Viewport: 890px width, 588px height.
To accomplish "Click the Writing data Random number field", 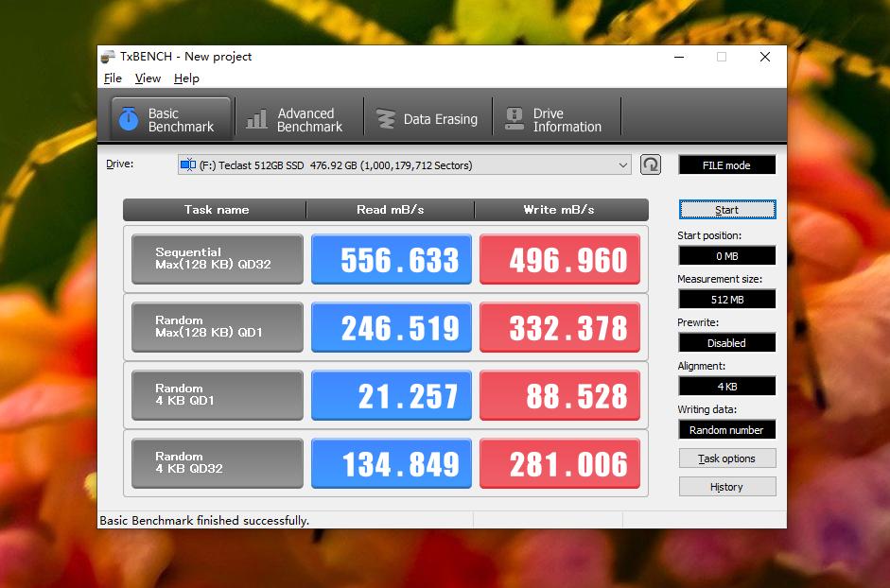I will (726, 430).
